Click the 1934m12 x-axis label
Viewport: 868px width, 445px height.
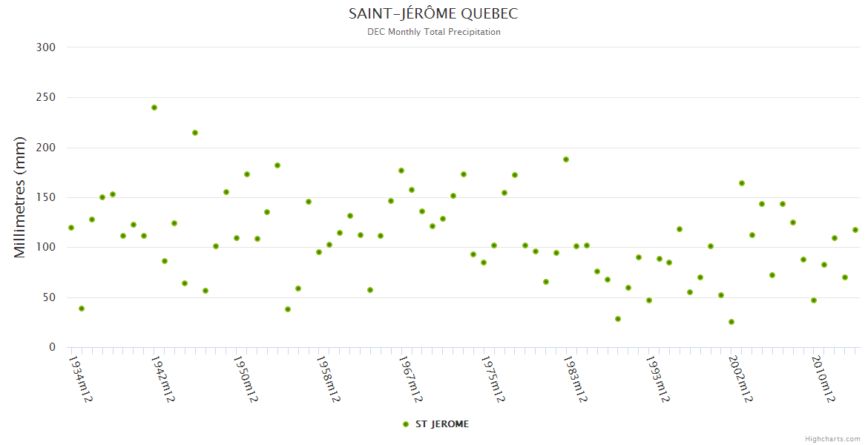[80, 379]
